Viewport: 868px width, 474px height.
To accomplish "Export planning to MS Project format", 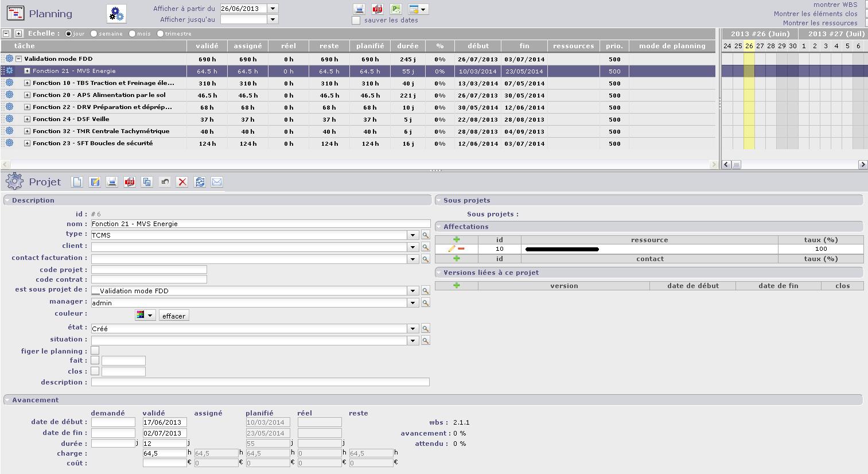I will (396, 9).
